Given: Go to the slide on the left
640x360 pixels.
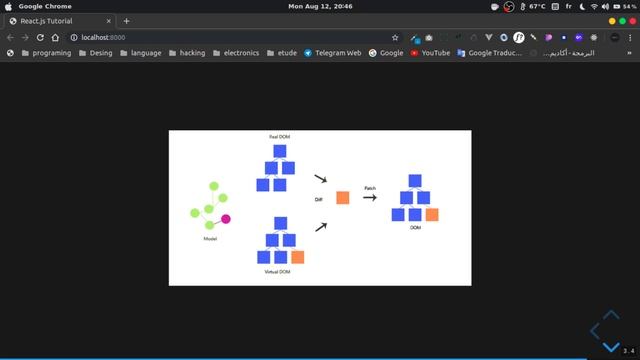Looking at the screenshot, I should click(595, 331).
